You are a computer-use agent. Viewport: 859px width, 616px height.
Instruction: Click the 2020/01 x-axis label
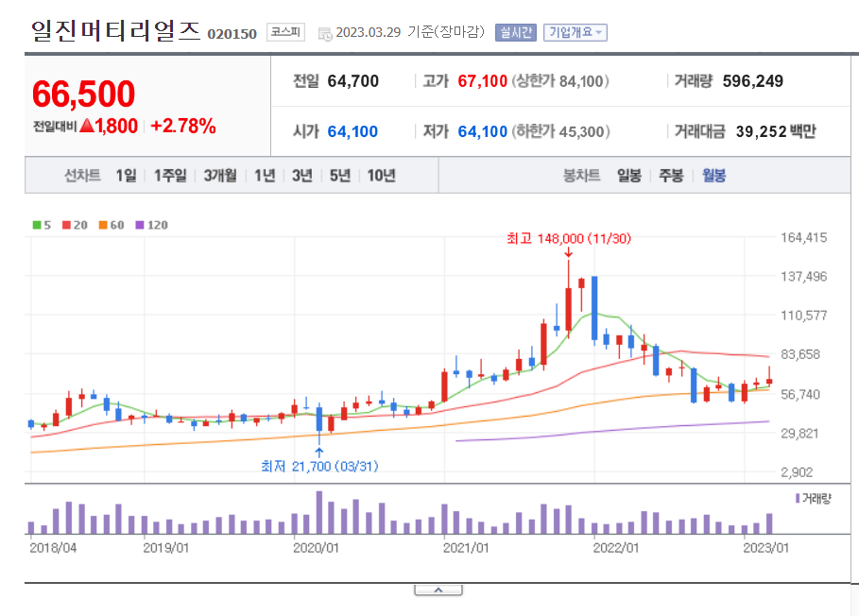point(316,548)
